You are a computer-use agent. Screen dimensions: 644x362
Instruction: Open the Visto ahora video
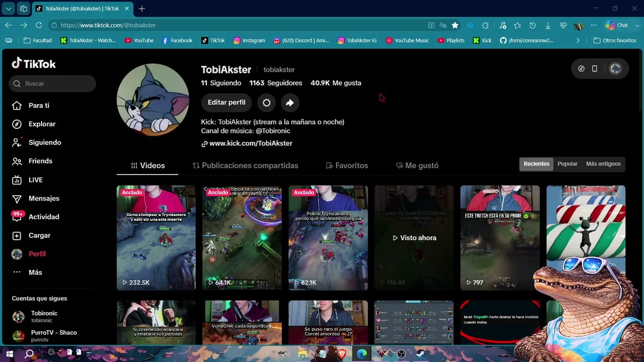click(414, 238)
